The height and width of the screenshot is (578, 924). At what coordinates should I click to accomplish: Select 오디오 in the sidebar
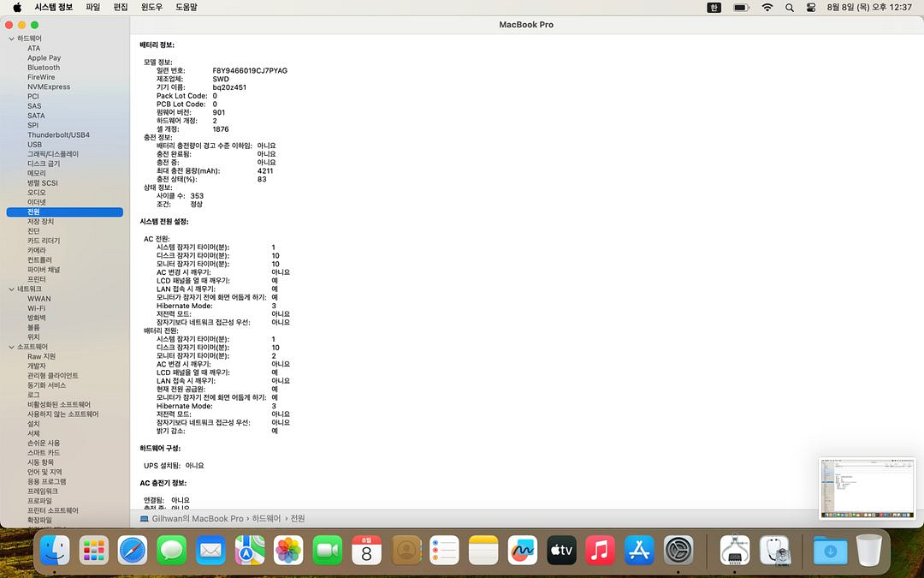tap(37, 193)
